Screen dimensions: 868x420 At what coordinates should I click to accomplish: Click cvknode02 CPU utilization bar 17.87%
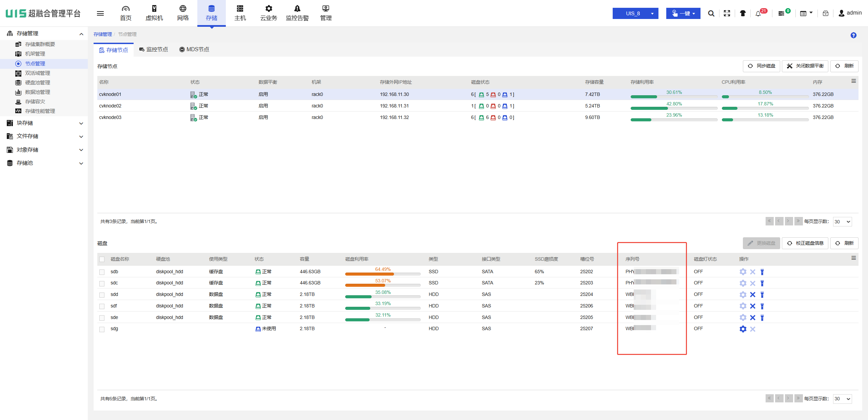coord(765,108)
